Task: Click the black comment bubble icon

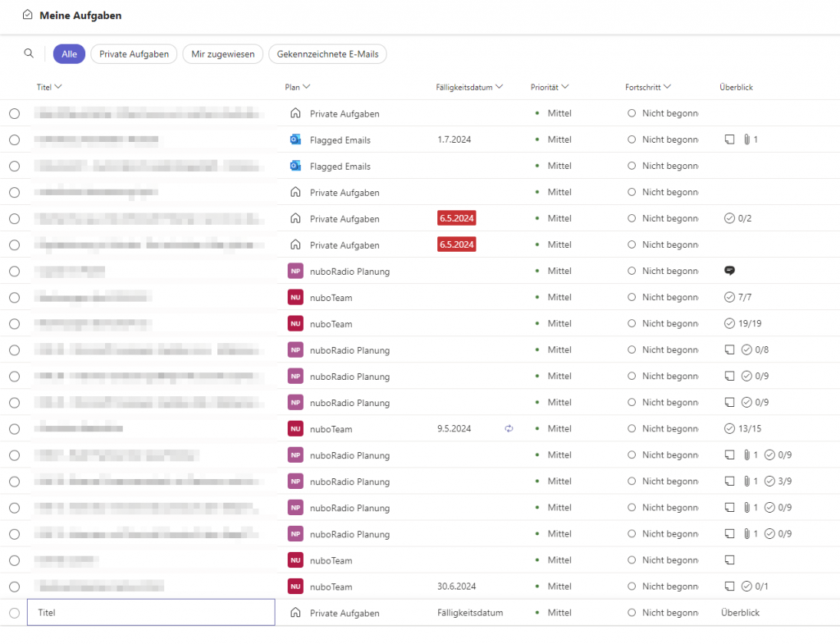Action: [x=729, y=271]
